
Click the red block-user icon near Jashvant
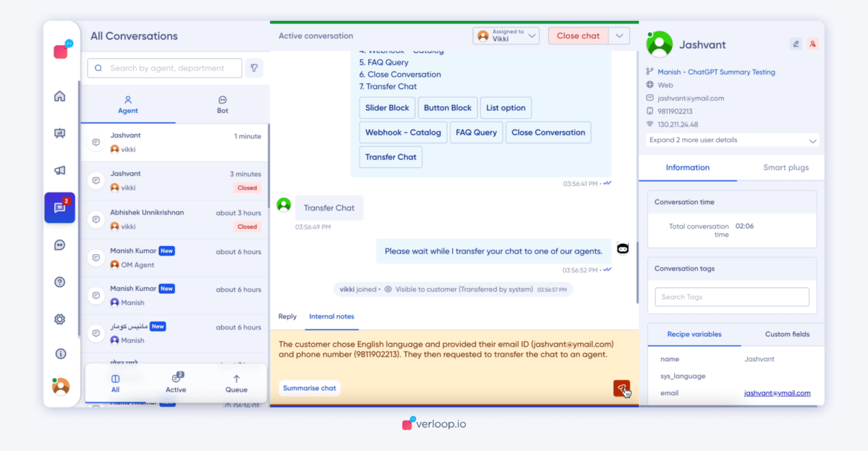pos(813,43)
